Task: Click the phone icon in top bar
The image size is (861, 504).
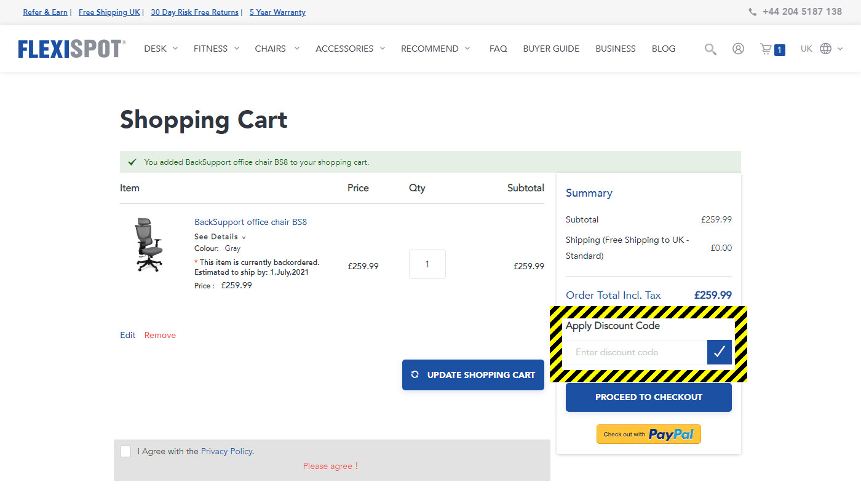Action: tap(753, 12)
